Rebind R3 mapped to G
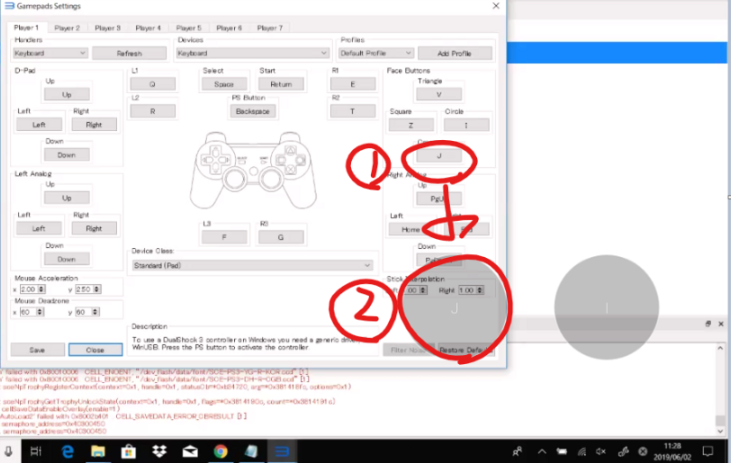Image resolution: width=731 pixels, height=463 pixels. (281, 237)
